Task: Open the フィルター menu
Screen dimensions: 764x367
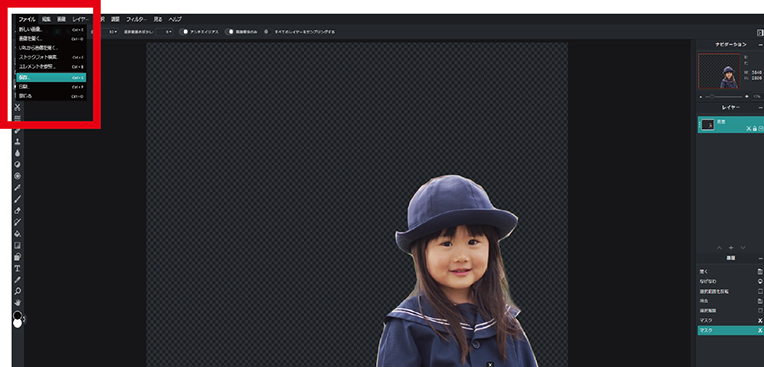Action: [x=136, y=19]
